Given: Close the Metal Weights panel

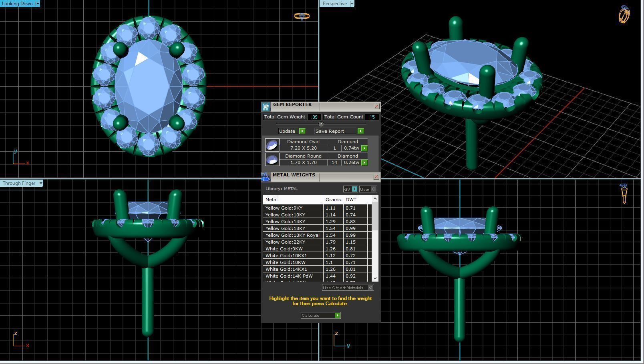Looking at the screenshot, I should point(376,177).
